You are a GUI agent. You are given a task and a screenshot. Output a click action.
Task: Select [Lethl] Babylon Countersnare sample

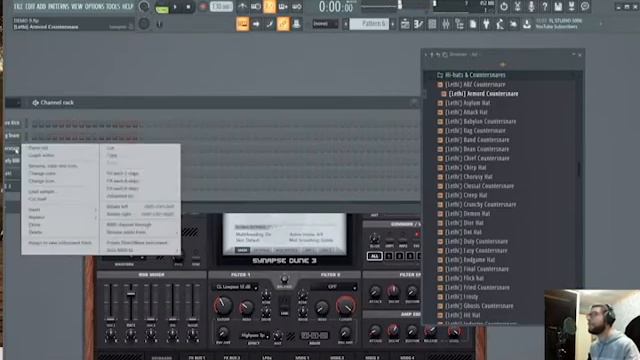[x=476, y=122]
